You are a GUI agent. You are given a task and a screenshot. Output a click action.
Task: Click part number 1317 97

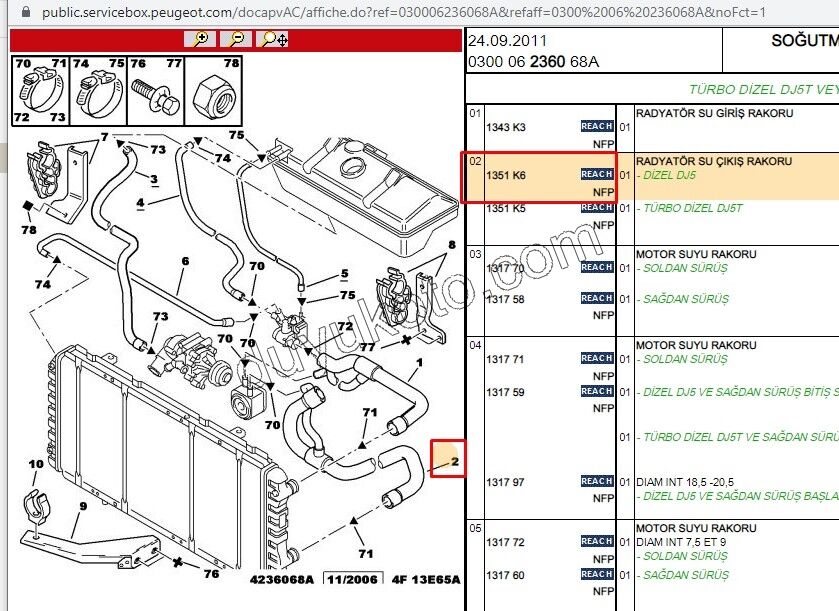point(505,482)
